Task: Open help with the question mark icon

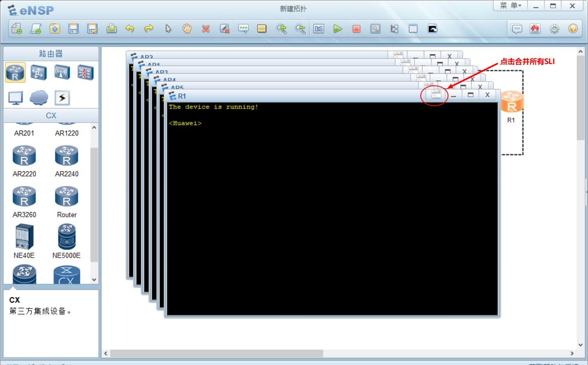Action: 573,29
